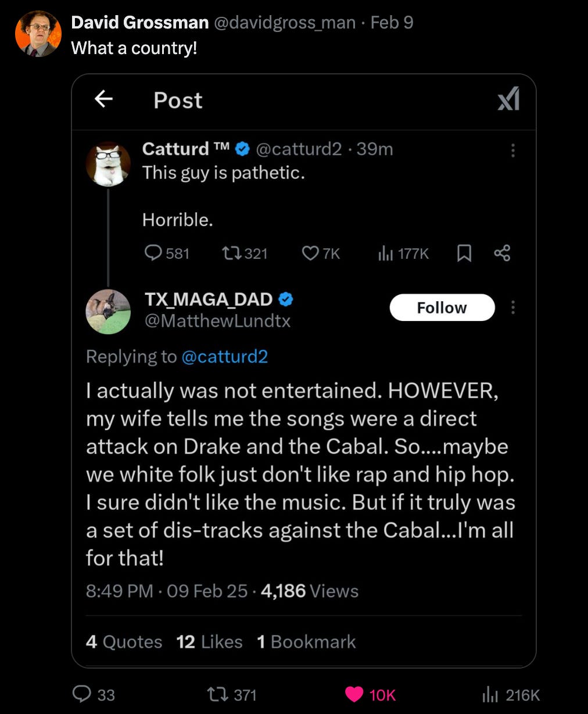Click TX_MAGA_DAD's dog avatar
This screenshot has width=588, height=714.
tap(108, 312)
